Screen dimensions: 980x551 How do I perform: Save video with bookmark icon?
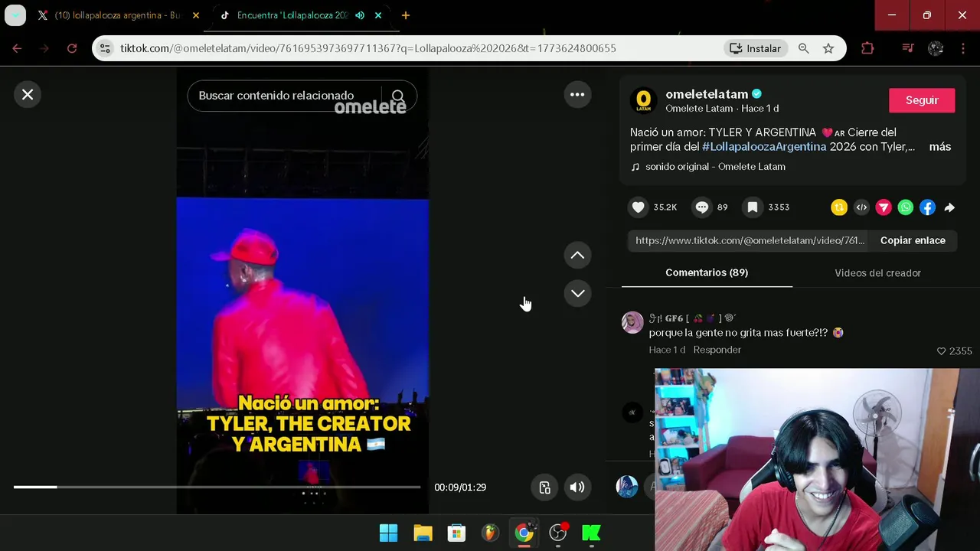coord(753,207)
